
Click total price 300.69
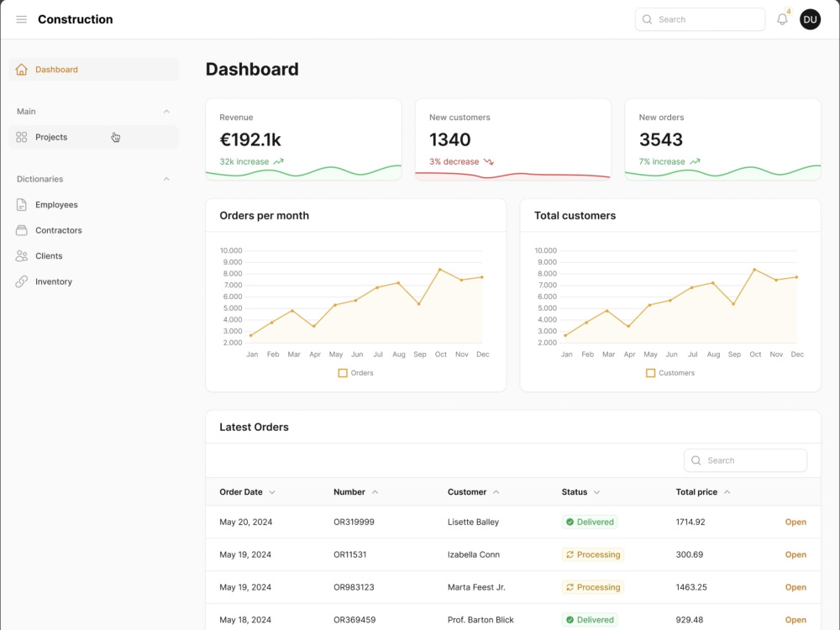(x=690, y=554)
